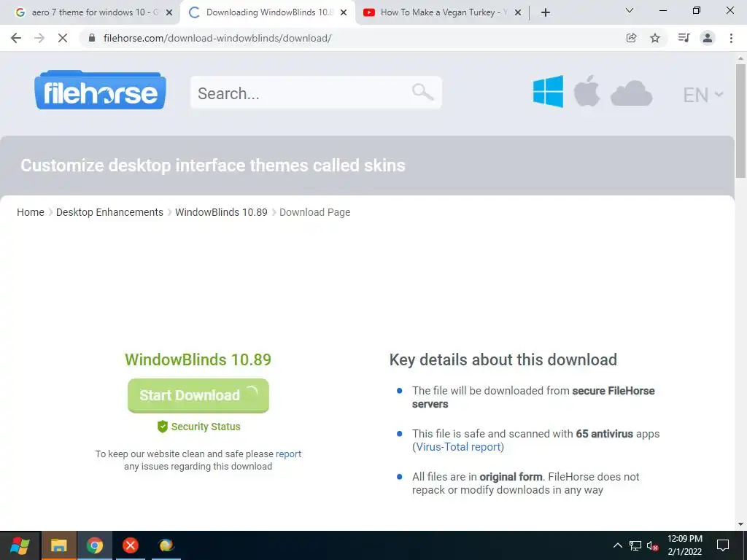Click the Security Status link
Image resolution: width=747 pixels, height=560 pixels.
(206, 427)
